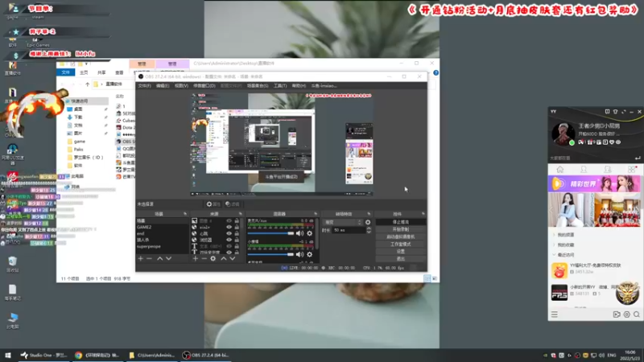Click the YY search magnifier icon
This screenshot has width=644, height=362.
637,315
